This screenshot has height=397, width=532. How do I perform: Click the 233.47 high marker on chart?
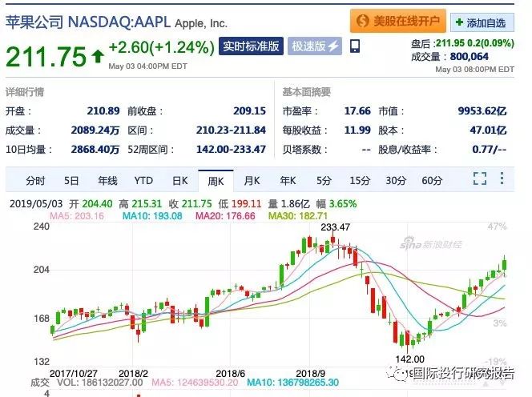point(337,228)
